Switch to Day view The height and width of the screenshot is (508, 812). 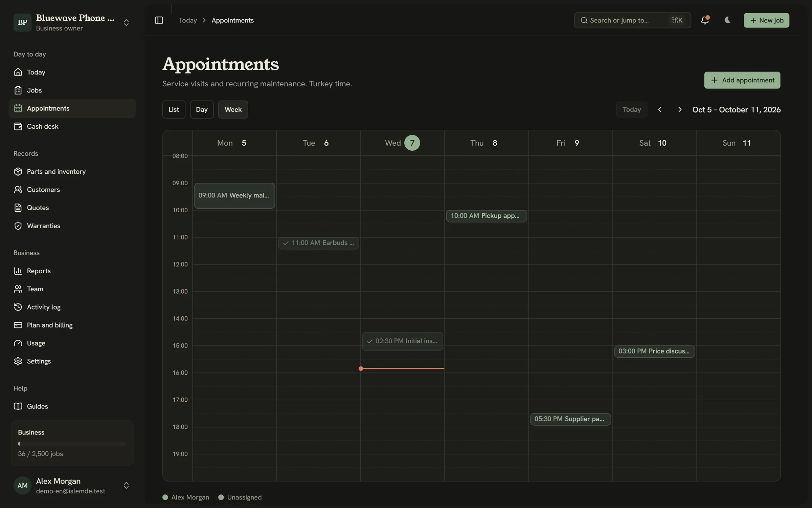(202, 109)
